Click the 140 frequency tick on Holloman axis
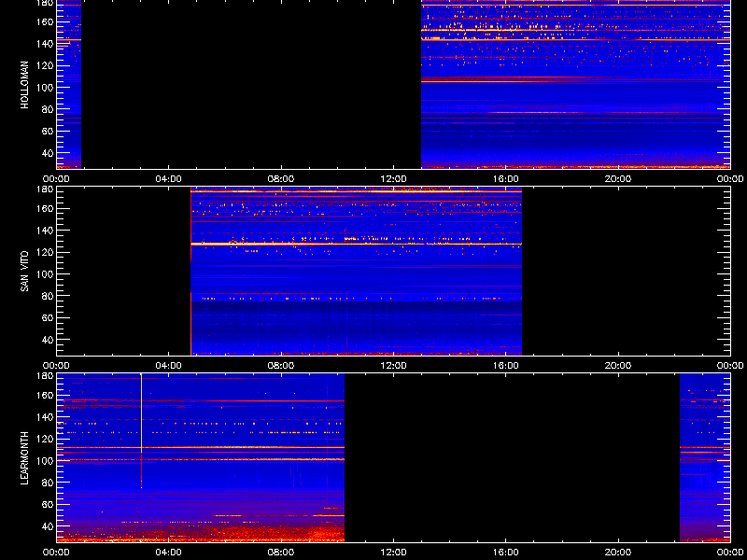 pyautogui.click(x=45, y=44)
